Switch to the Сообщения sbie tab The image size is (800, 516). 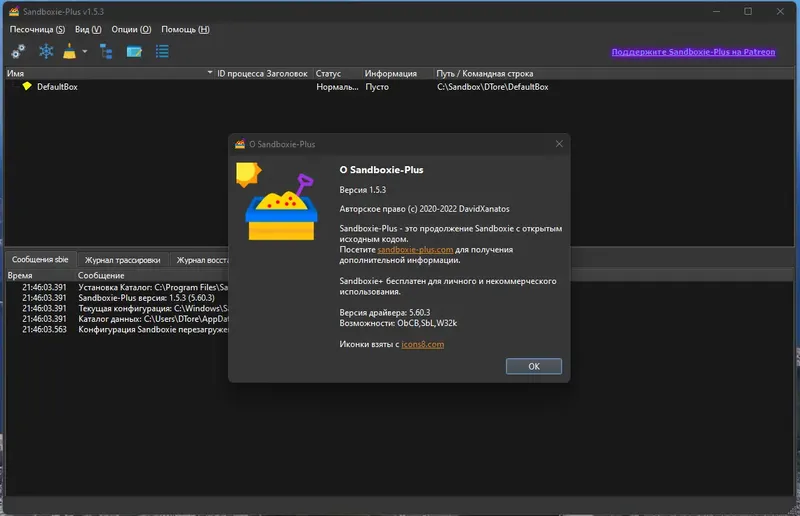[40, 259]
